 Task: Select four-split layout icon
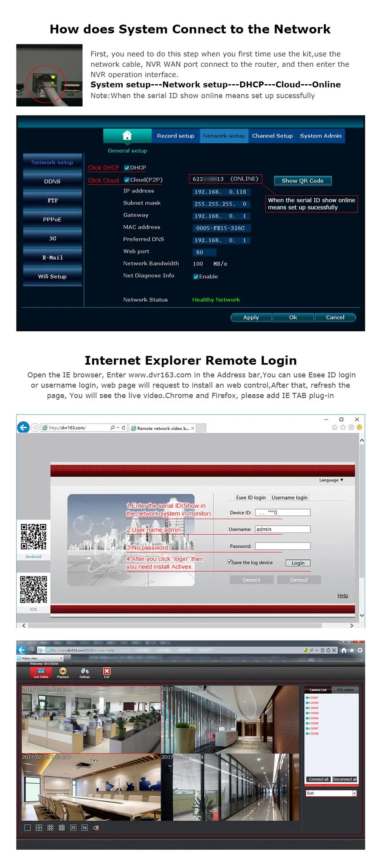[x=39, y=828]
